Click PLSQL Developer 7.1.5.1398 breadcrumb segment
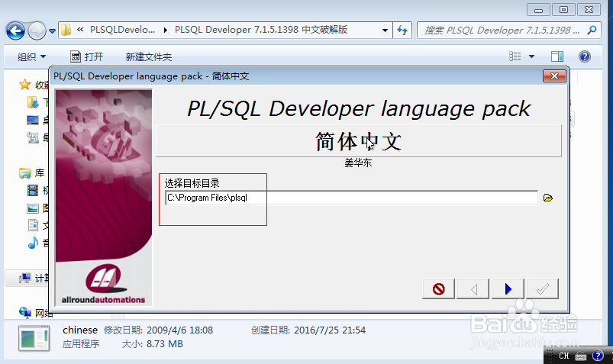613x364 pixels. (261, 30)
